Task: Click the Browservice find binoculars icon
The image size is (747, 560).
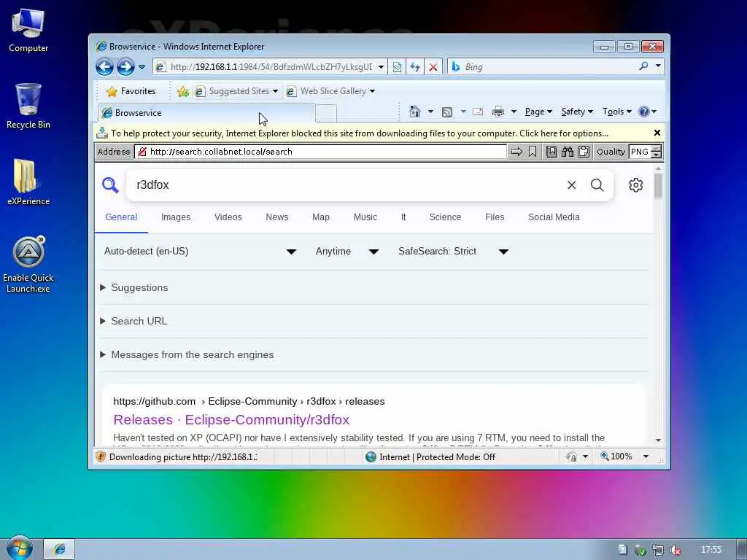Action: coord(568,152)
